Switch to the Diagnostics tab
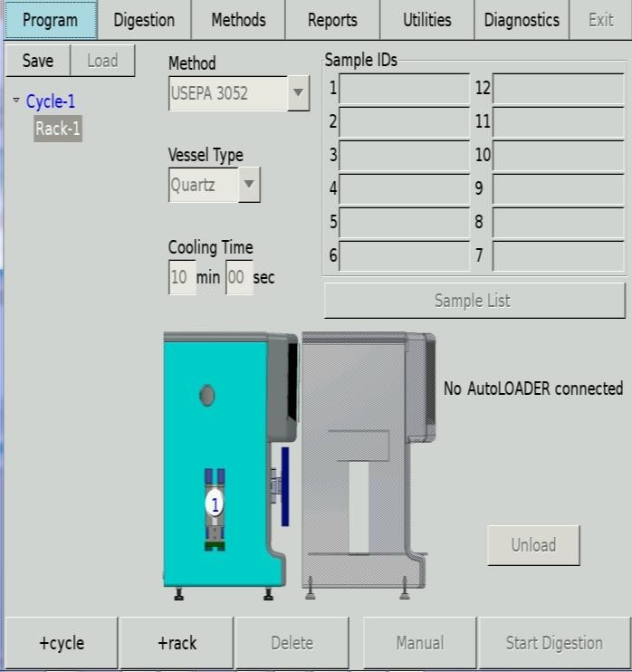This screenshot has height=672, width=632. tap(522, 20)
